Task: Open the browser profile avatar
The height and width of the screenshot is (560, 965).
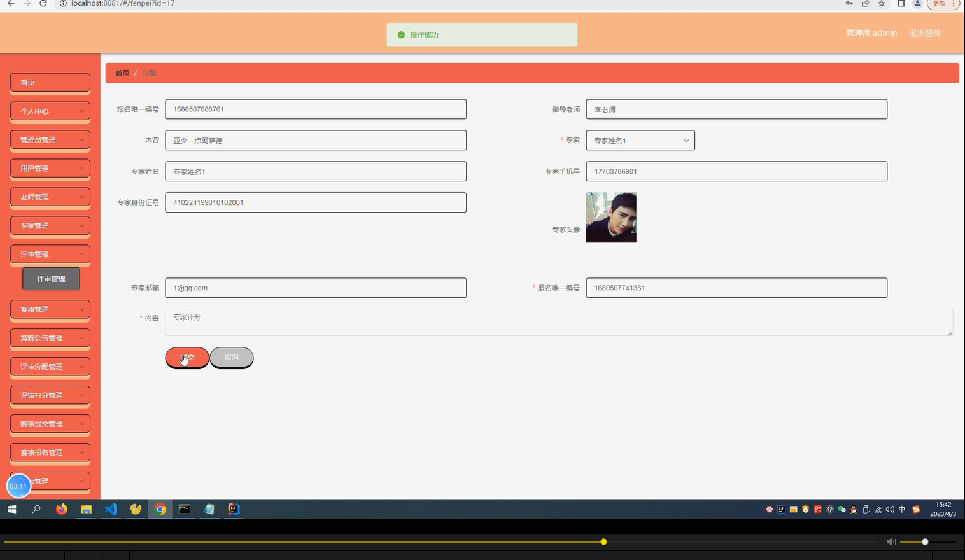Action: click(x=917, y=4)
